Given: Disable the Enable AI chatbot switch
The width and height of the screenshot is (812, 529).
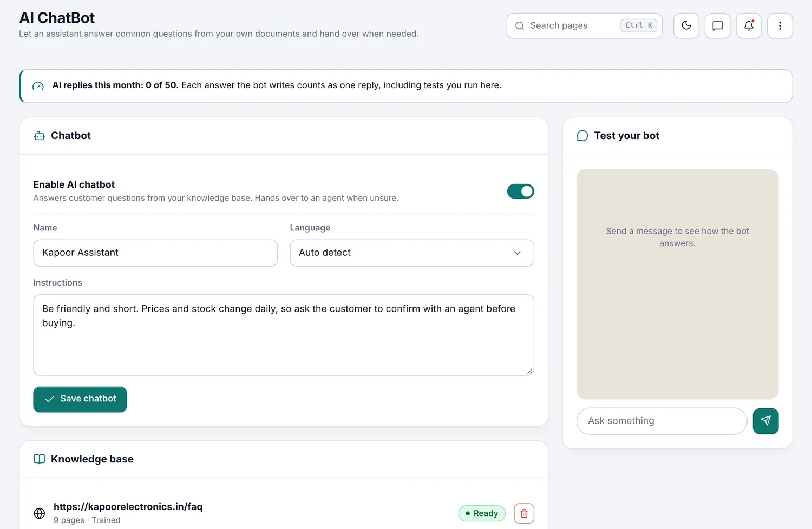Looking at the screenshot, I should click(521, 191).
